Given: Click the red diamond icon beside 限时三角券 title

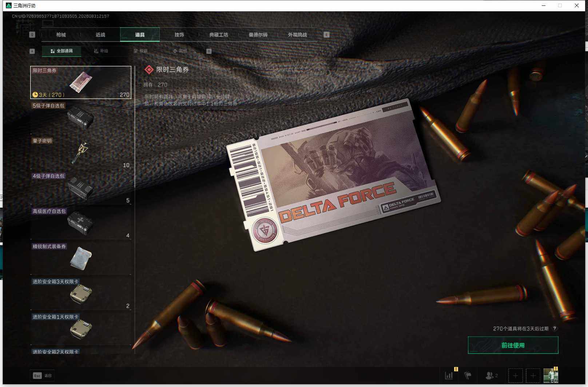Looking at the screenshot, I should point(149,70).
